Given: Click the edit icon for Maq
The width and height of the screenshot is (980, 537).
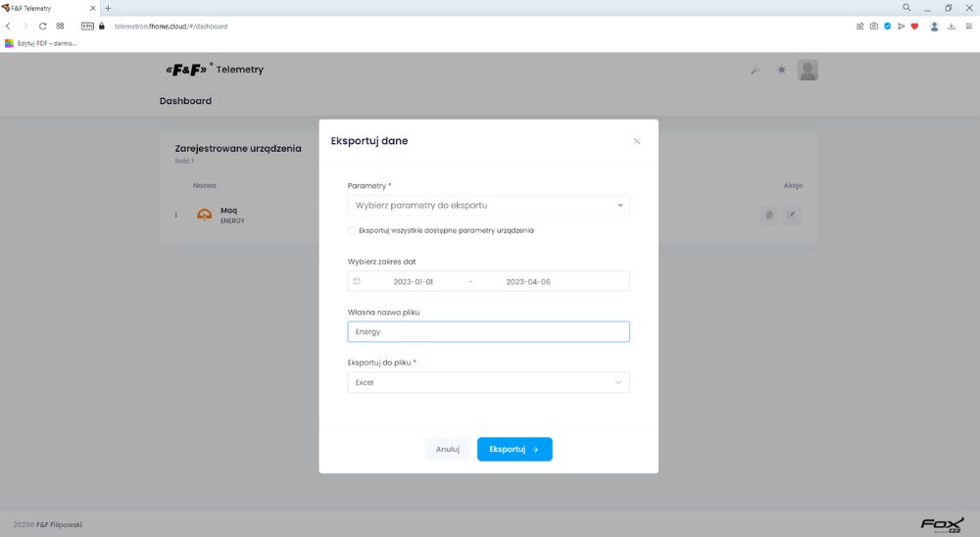Looking at the screenshot, I should [x=791, y=215].
